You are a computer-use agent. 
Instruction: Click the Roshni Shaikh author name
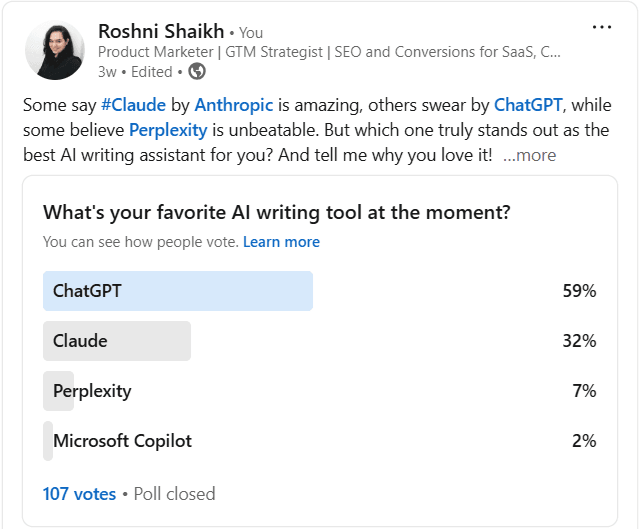tap(160, 31)
